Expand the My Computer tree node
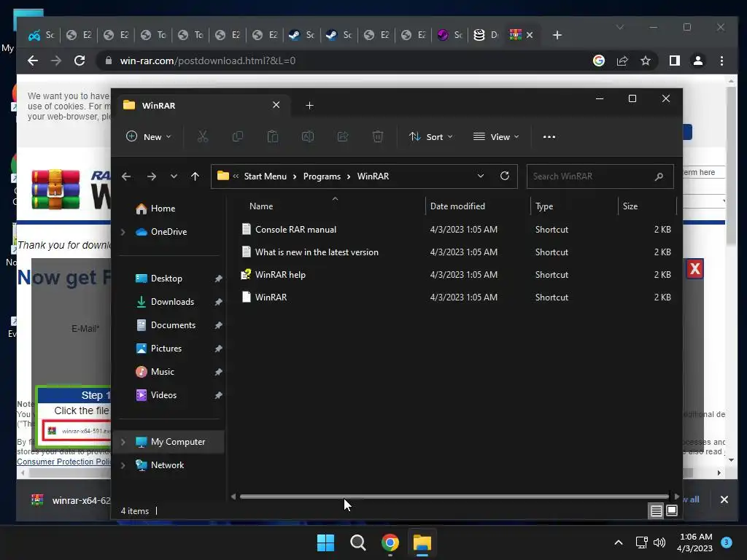Image resolution: width=747 pixels, height=560 pixels. tap(123, 442)
